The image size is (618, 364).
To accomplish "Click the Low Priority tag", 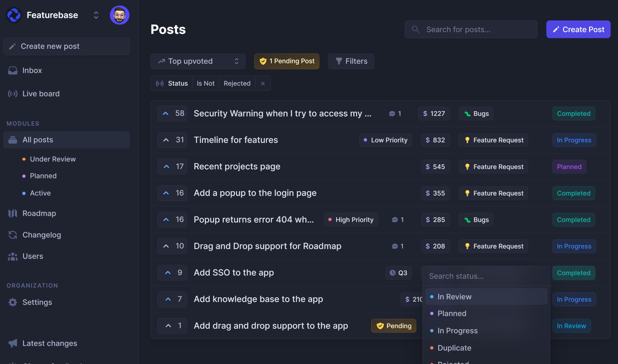I will click(385, 140).
